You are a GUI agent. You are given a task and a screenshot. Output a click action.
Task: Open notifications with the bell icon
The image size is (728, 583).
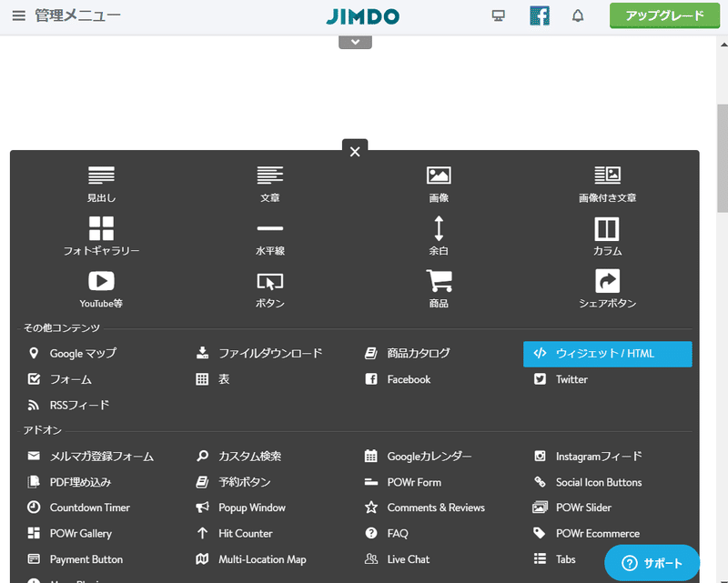578,15
